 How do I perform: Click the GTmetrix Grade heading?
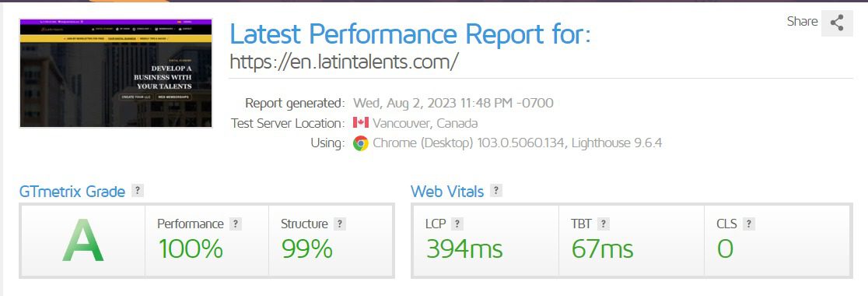click(72, 192)
